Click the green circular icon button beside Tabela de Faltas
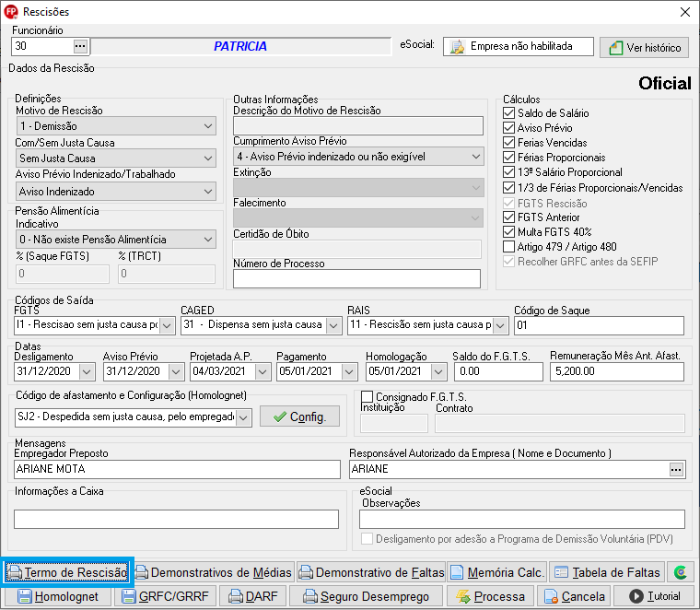The height and width of the screenshot is (610, 700). [x=681, y=572]
